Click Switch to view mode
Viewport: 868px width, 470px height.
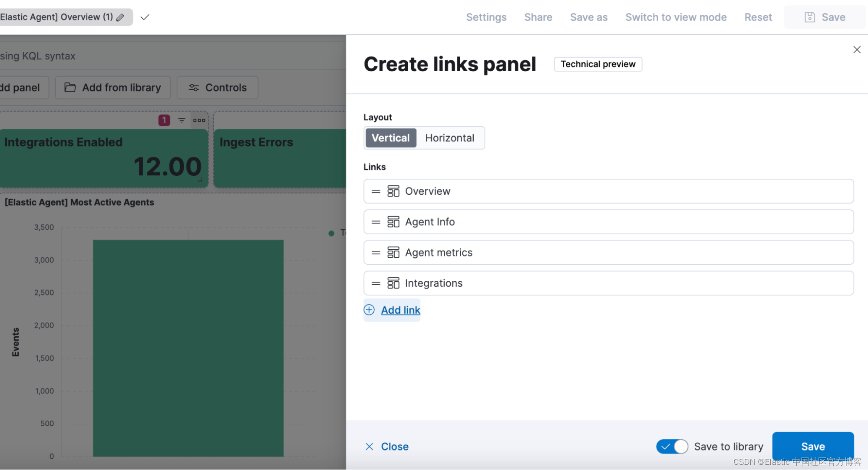pos(676,17)
